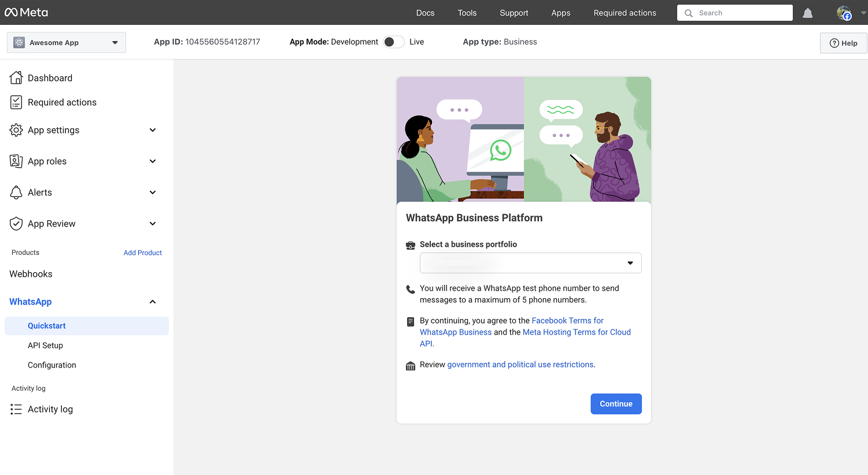Switch to the API Setup page
The height and width of the screenshot is (475, 868).
pyautogui.click(x=45, y=345)
